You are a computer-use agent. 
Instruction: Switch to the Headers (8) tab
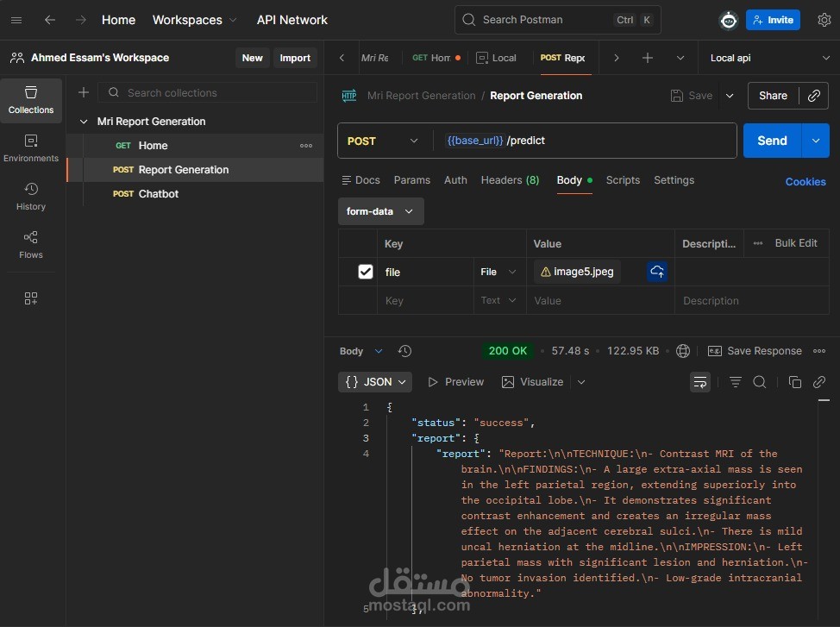510,180
